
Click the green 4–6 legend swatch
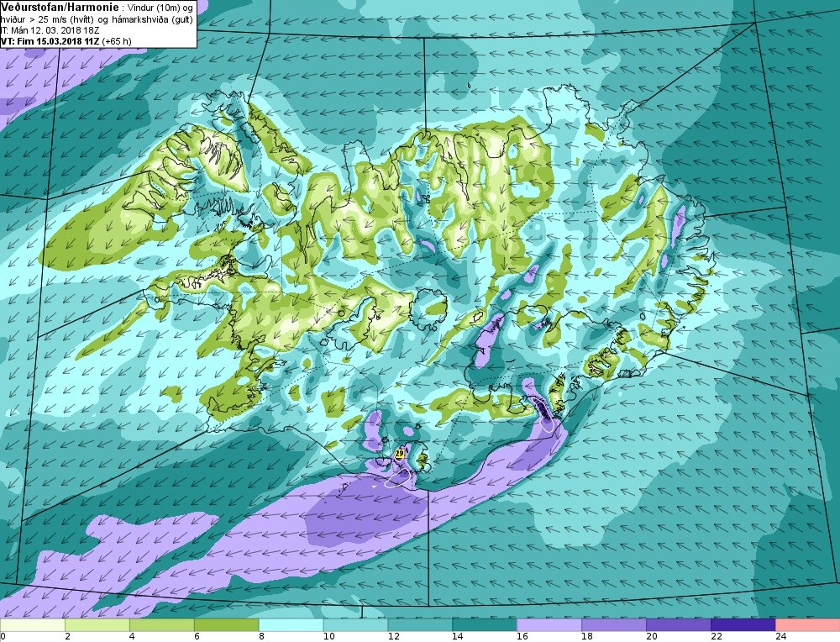click(x=162, y=625)
